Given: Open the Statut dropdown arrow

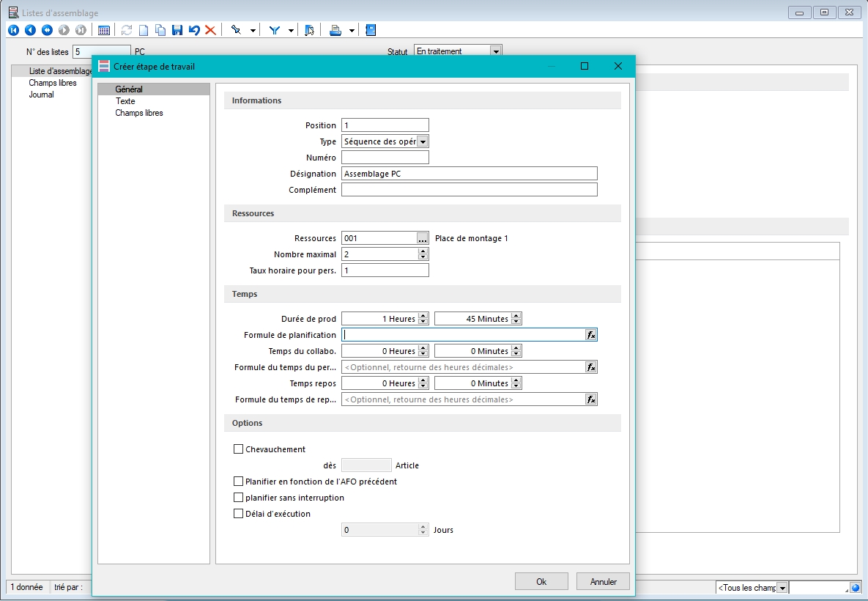Looking at the screenshot, I should 496,51.
